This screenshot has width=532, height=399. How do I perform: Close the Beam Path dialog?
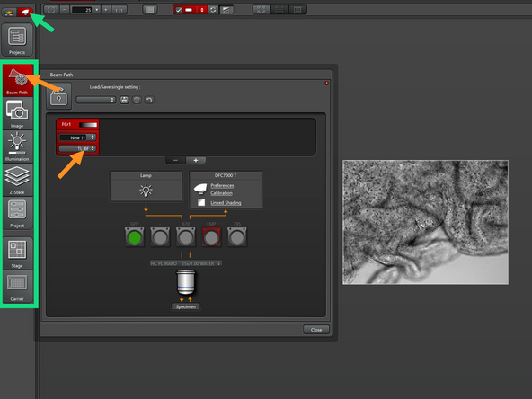coord(316,330)
